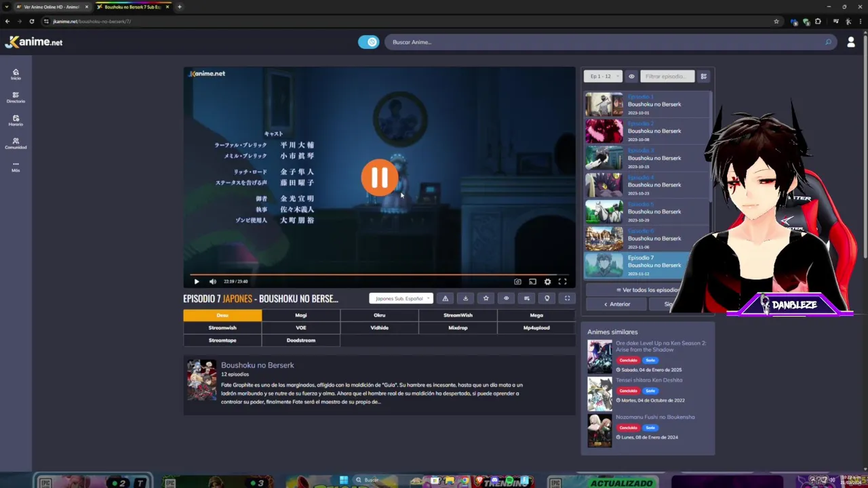The image size is (868, 488).
Task: Bookmark this page with the star icon
Action: click(x=776, y=21)
